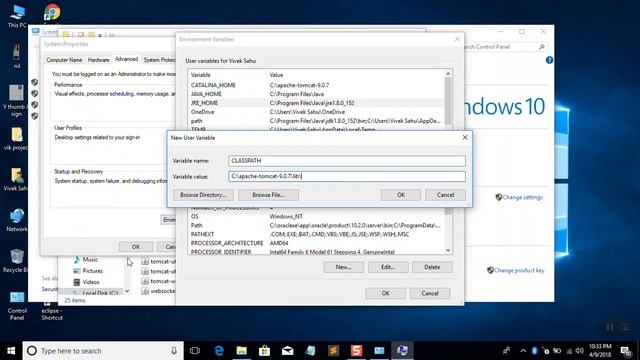
Task: Click Browse File button
Action: point(268,195)
